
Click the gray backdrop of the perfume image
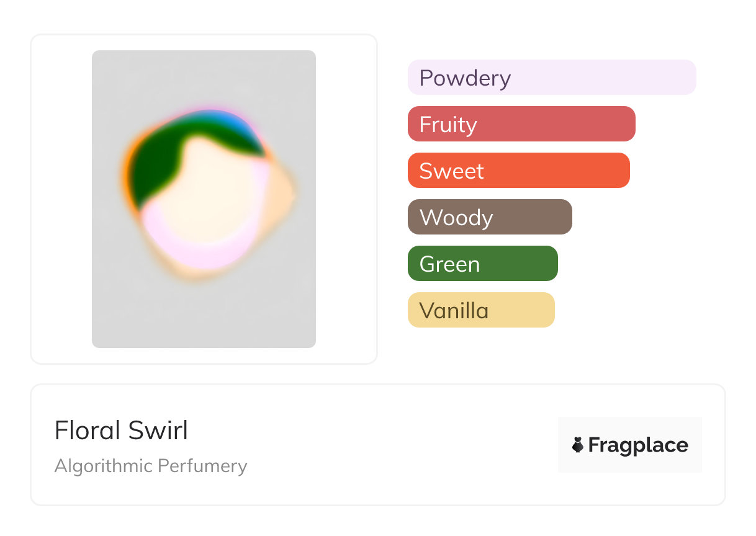click(124, 310)
